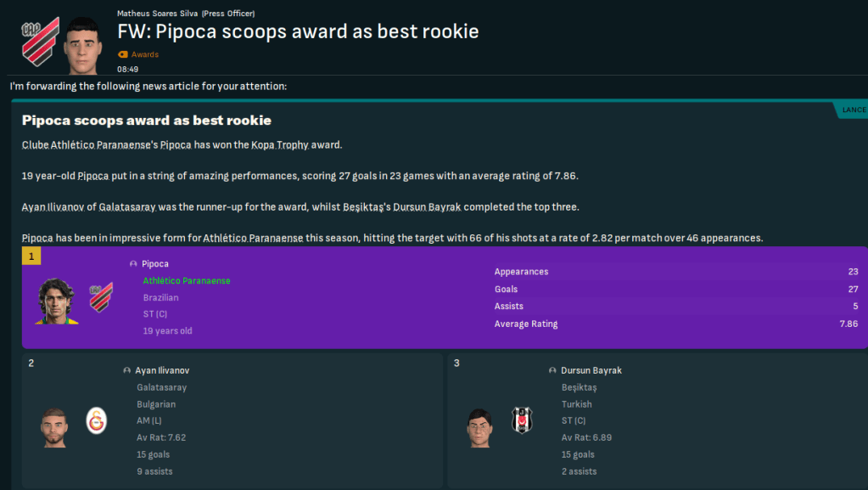
Task: Open the Galatasaray link in the article text
Action: (135, 207)
